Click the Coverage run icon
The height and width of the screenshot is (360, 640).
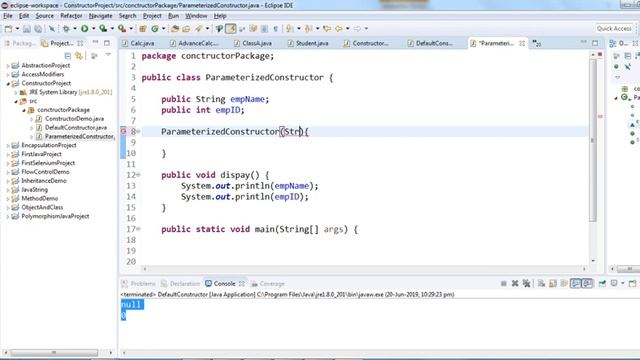pos(103,29)
